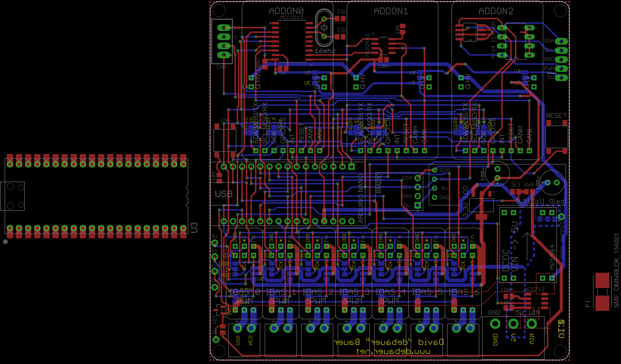Click the MCP2515 chip label
The height and width of the screenshot is (364, 621).
[292, 17]
